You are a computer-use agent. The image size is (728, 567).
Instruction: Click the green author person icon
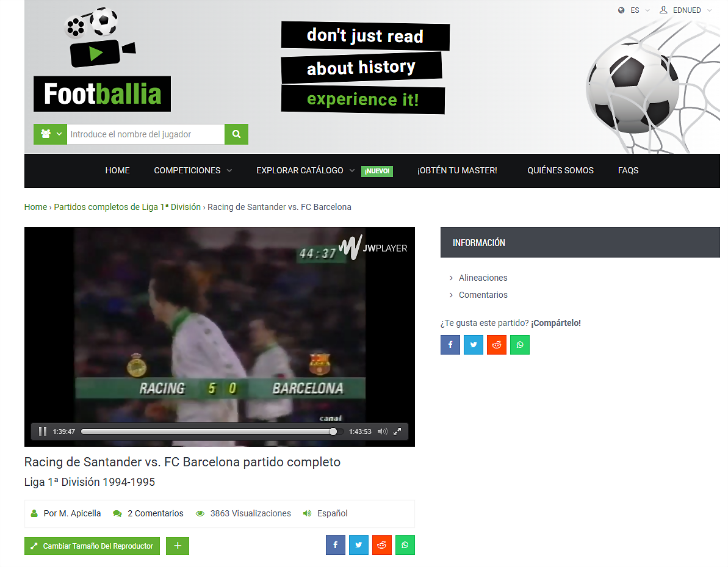(34, 514)
